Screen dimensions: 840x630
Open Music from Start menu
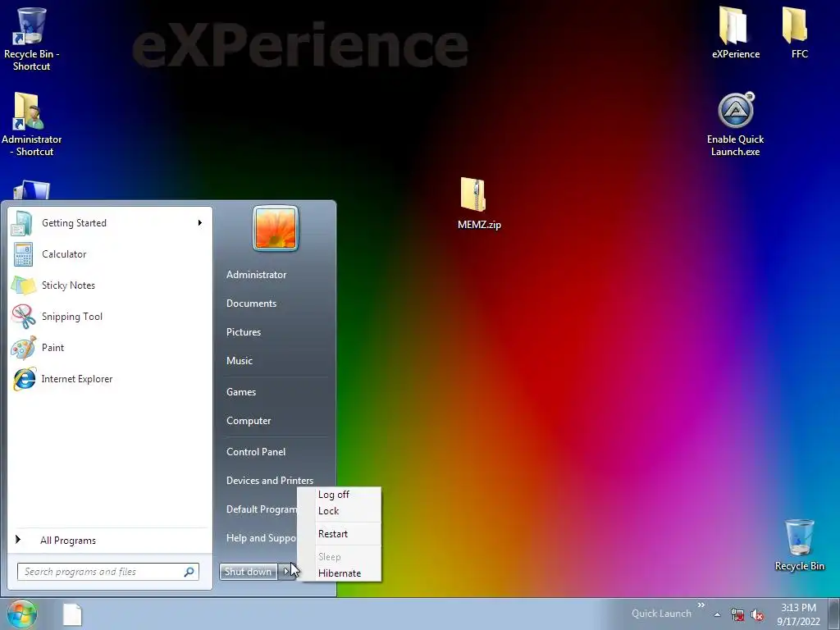point(239,361)
